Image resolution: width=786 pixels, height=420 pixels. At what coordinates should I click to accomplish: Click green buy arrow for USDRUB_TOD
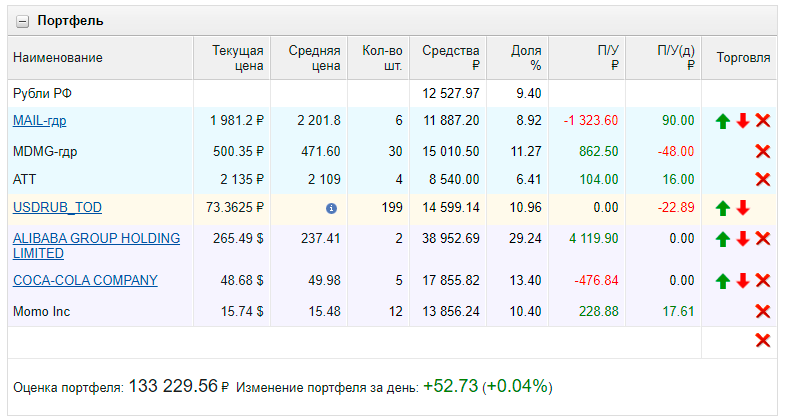click(722, 208)
